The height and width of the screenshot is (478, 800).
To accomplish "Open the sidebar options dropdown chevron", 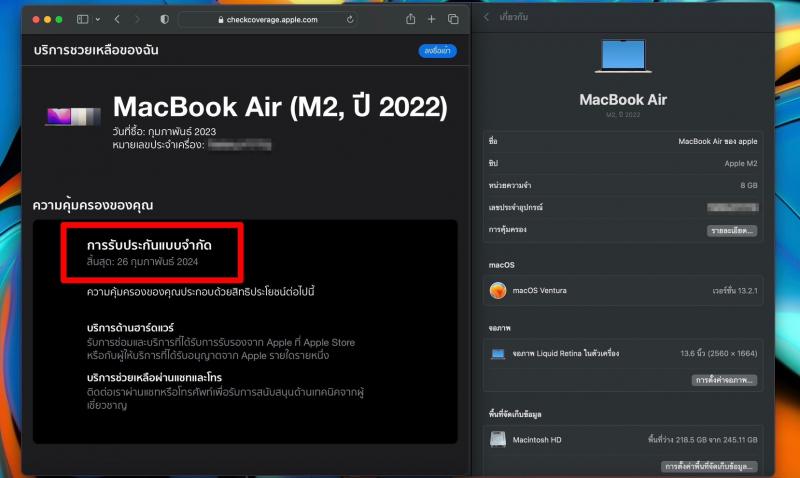I will pos(98,19).
